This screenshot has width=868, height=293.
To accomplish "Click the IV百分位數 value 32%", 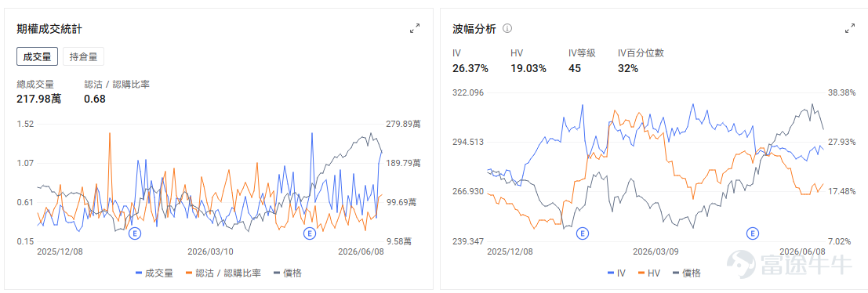I will 628,69.
